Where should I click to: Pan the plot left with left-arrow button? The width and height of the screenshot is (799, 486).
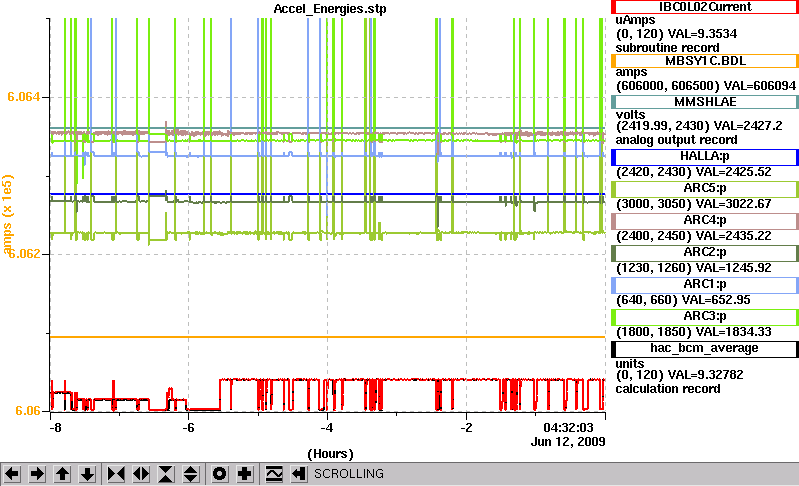(12, 474)
